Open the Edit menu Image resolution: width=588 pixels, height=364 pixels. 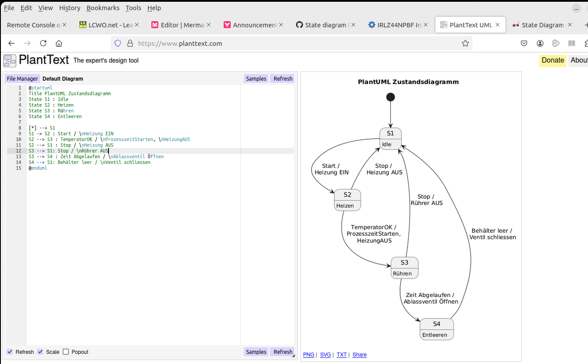26,8
